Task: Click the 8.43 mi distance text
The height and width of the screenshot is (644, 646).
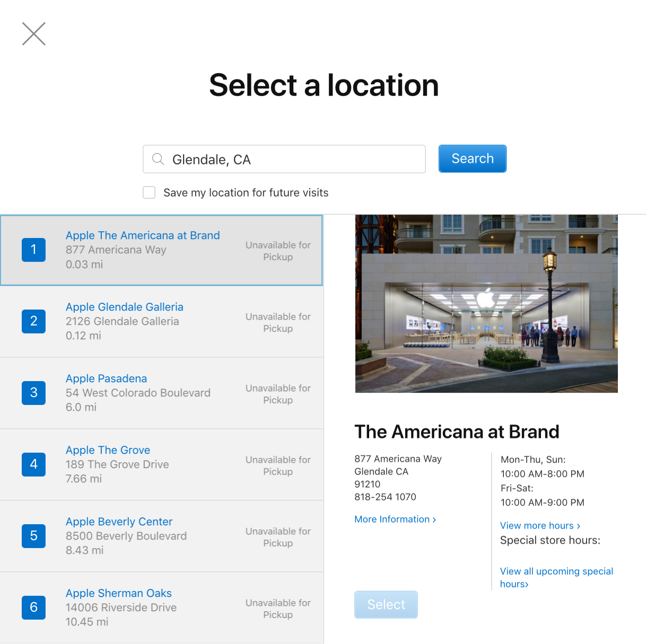Action: (85, 550)
